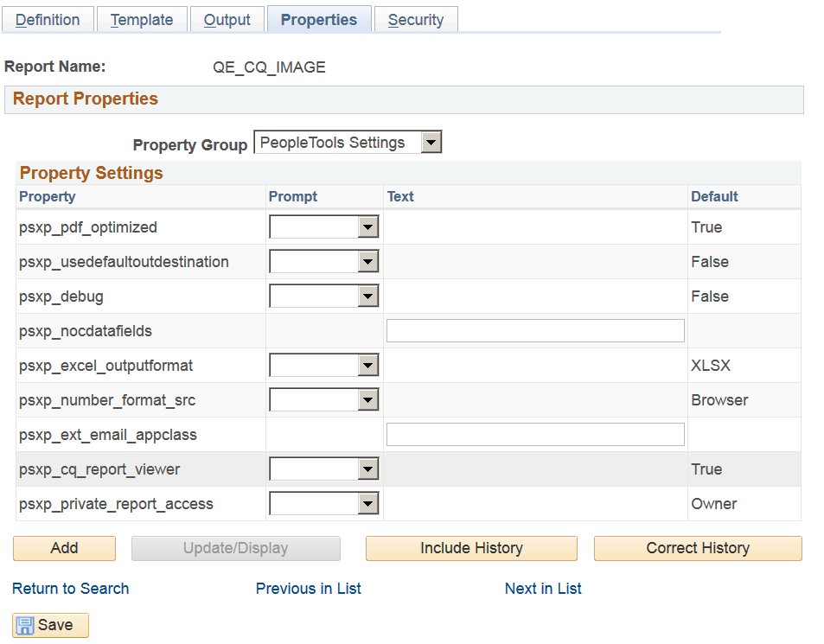Select the psxp_usedefaultoutdestination property name
824x644 pixels.
pyautogui.click(x=124, y=262)
